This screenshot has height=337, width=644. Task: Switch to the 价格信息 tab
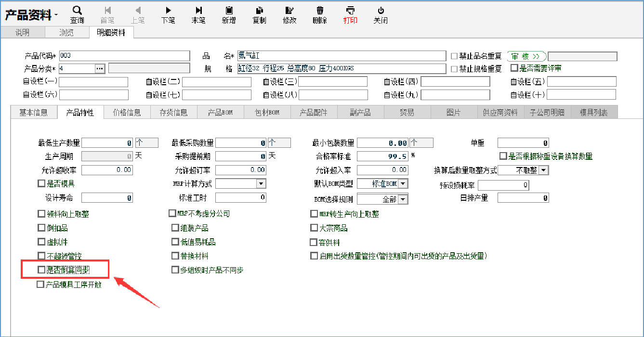click(127, 113)
